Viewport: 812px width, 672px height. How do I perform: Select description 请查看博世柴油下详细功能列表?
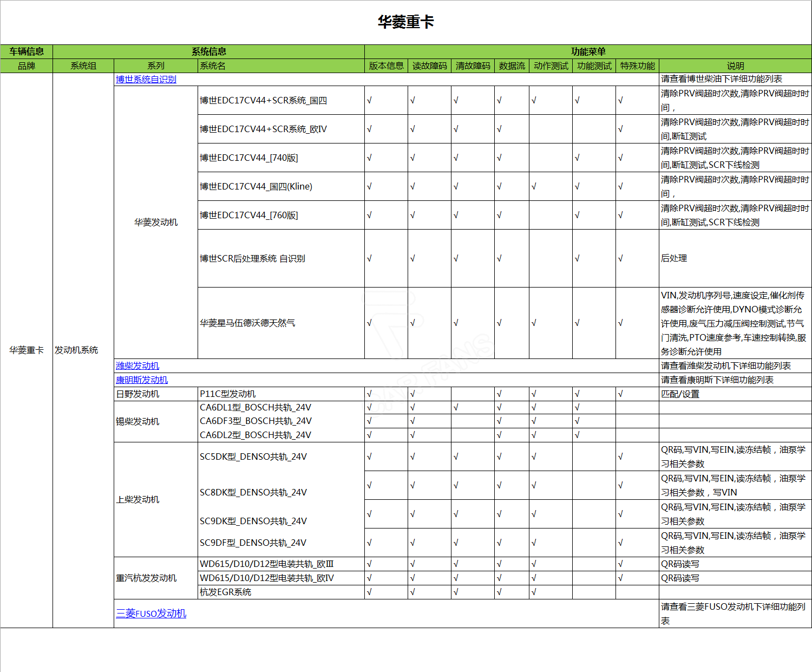pos(735,79)
